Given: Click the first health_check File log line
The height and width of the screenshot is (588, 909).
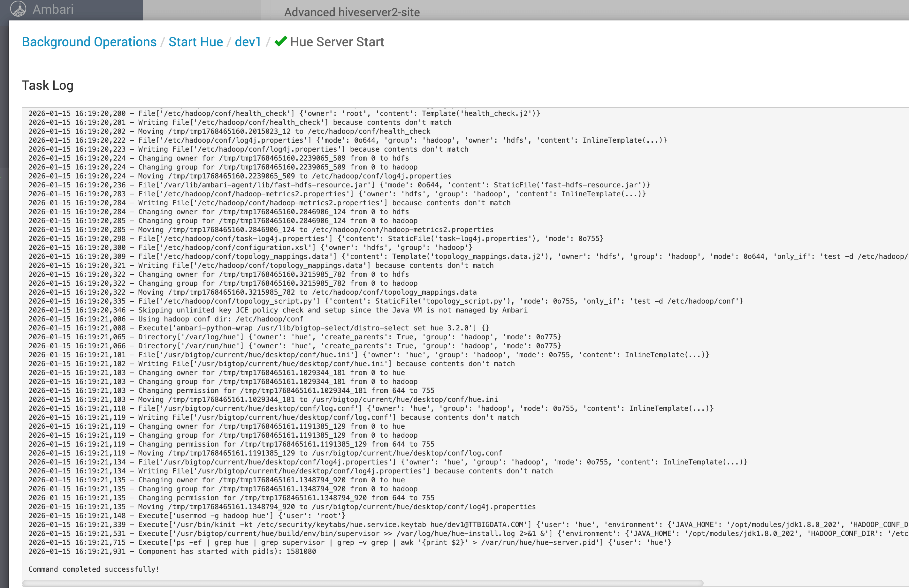Looking at the screenshot, I should 284,113.
